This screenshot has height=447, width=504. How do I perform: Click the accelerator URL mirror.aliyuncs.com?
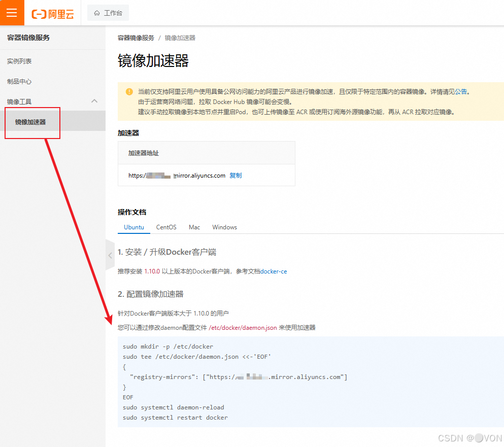click(177, 176)
